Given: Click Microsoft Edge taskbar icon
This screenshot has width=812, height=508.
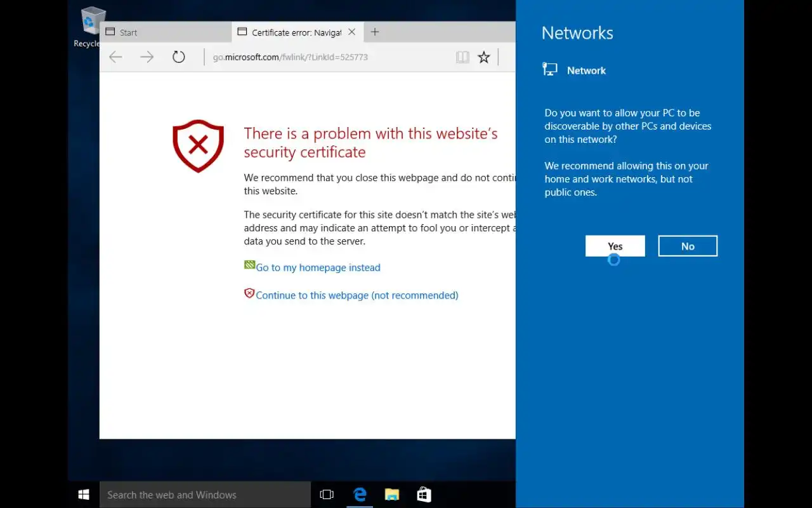Looking at the screenshot, I should click(360, 495).
